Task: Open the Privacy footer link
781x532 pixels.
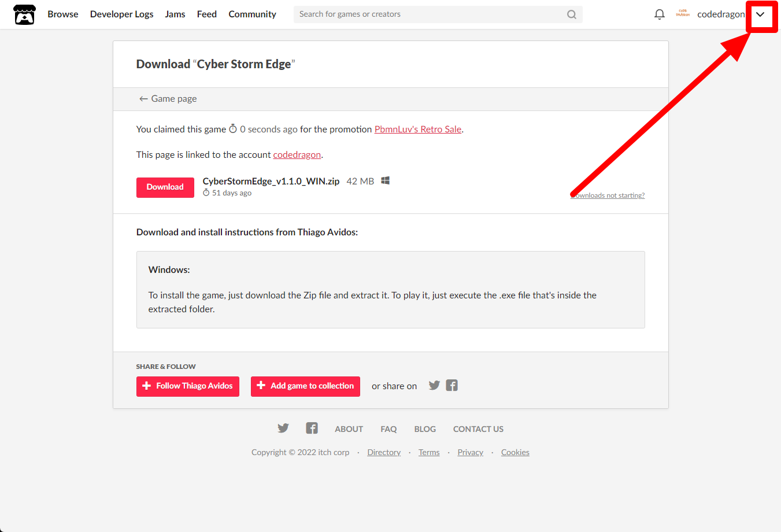Action: click(470, 453)
